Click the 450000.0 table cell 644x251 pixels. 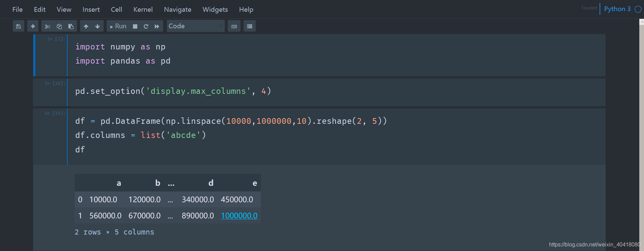(237, 200)
